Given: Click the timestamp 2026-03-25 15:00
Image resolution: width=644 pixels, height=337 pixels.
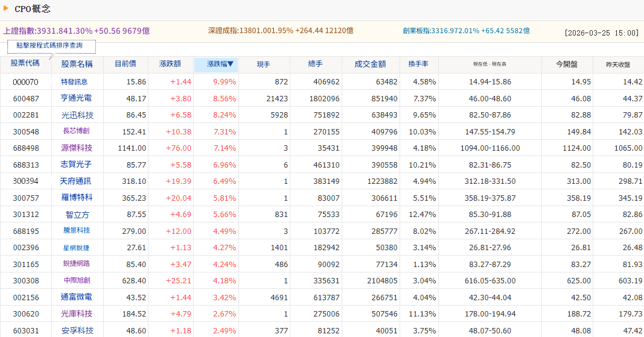Looking at the screenshot, I should [602, 33].
